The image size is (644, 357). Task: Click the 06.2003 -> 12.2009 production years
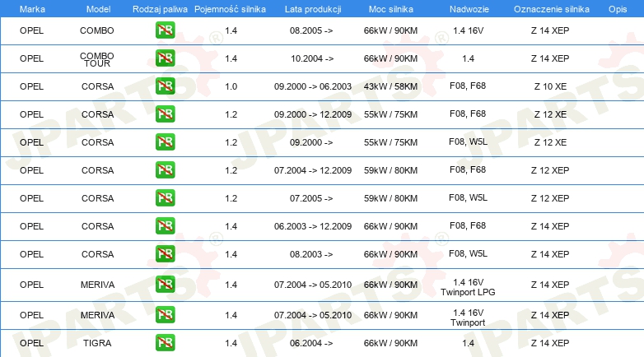(313, 226)
